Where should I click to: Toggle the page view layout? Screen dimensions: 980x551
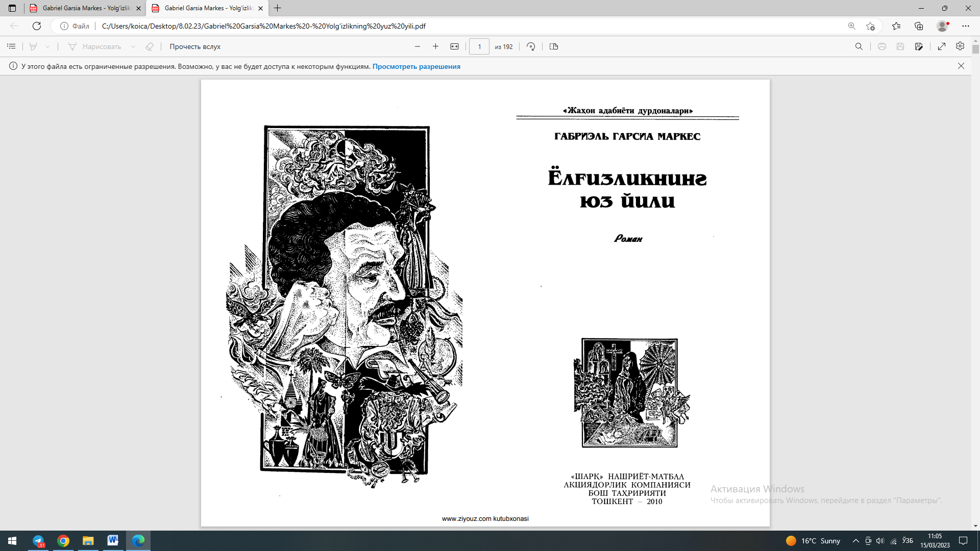[554, 46]
